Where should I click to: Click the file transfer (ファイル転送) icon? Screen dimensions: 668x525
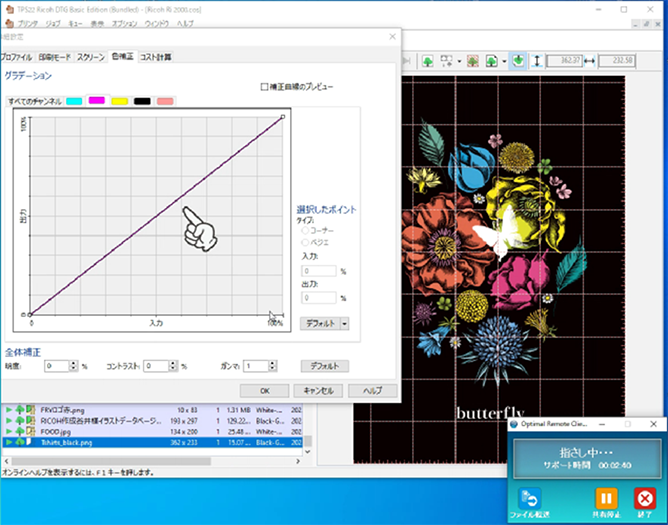[x=531, y=497]
